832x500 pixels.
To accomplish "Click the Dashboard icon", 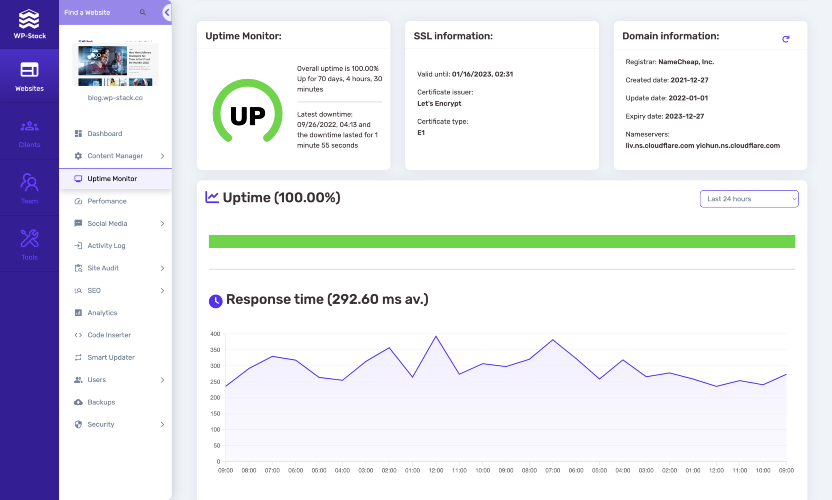I will coord(79,134).
